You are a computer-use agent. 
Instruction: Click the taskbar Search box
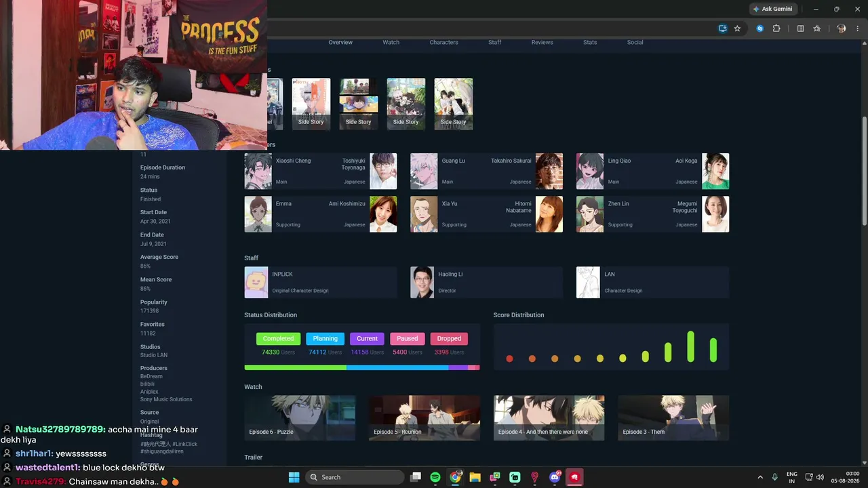tap(355, 477)
